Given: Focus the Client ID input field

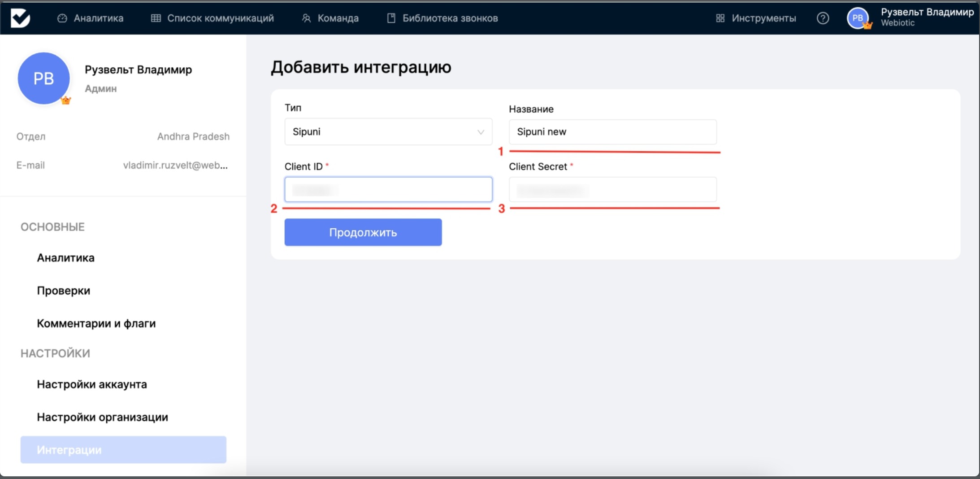Looking at the screenshot, I should click(388, 190).
